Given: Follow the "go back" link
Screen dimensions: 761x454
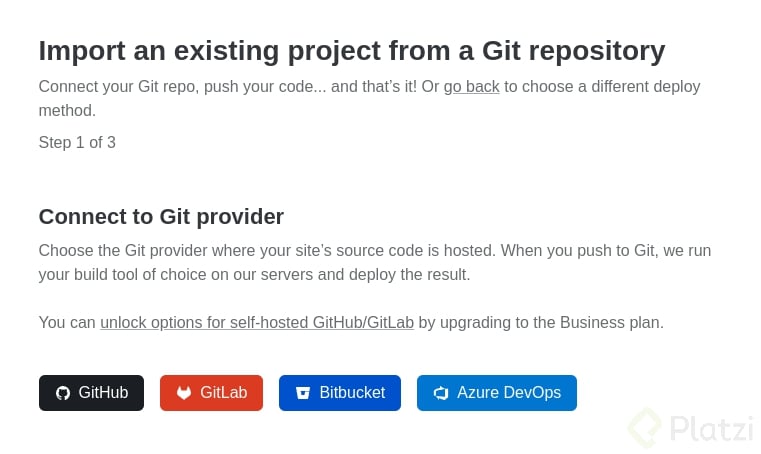Looking at the screenshot, I should pyautogui.click(x=471, y=86).
